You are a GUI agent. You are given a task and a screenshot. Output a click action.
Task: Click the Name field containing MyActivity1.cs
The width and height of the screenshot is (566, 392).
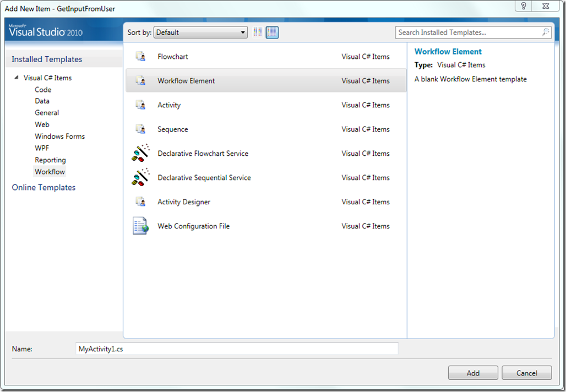click(237, 349)
